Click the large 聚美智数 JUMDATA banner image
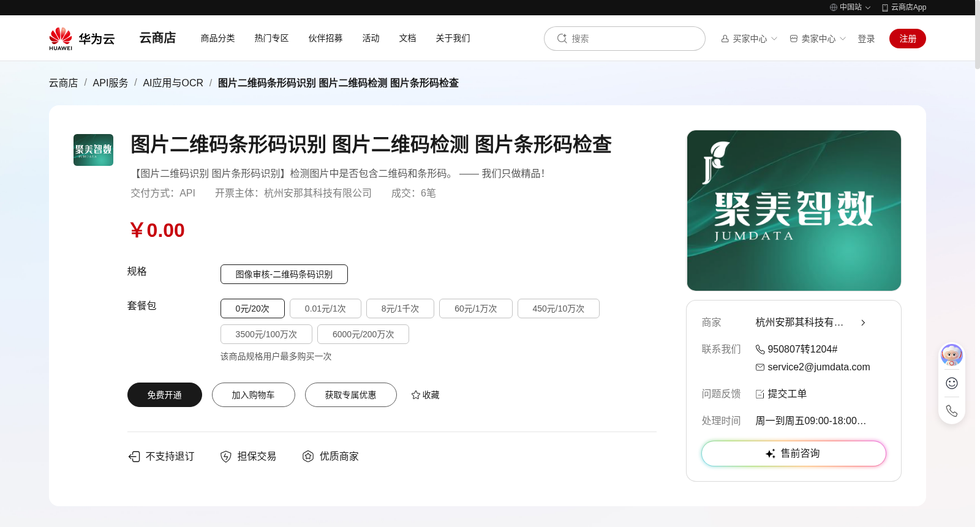This screenshot has height=527, width=980. [794, 211]
